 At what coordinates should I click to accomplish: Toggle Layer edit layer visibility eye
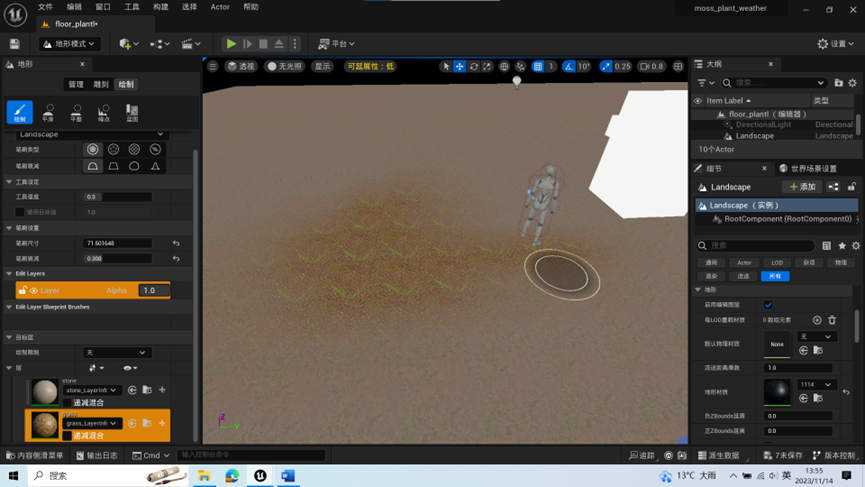click(34, 291)
